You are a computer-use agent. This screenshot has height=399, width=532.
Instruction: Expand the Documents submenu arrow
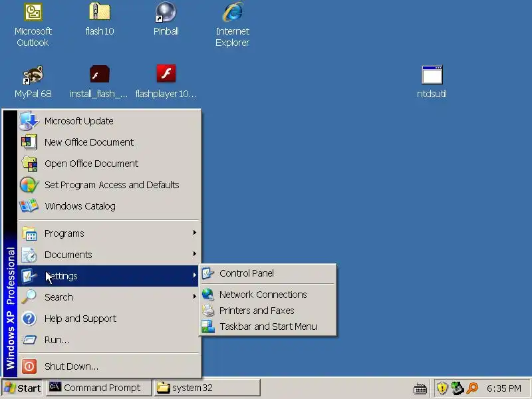[195, 254]
